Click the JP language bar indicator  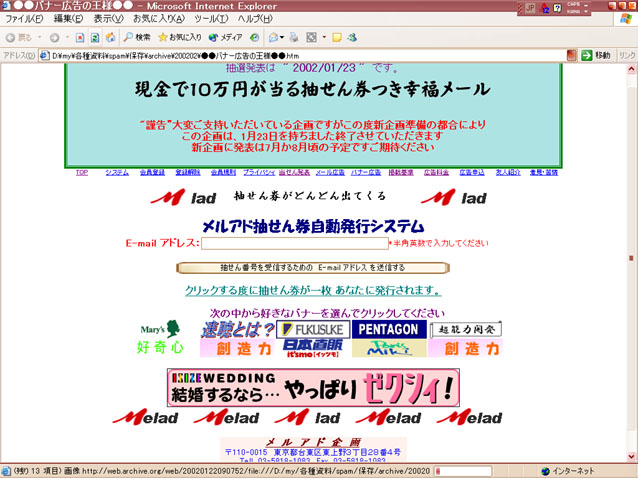(530, 8)
